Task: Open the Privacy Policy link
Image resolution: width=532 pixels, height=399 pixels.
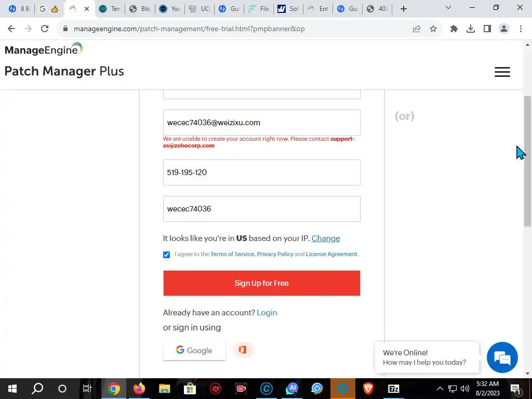Action: (275, 254)
